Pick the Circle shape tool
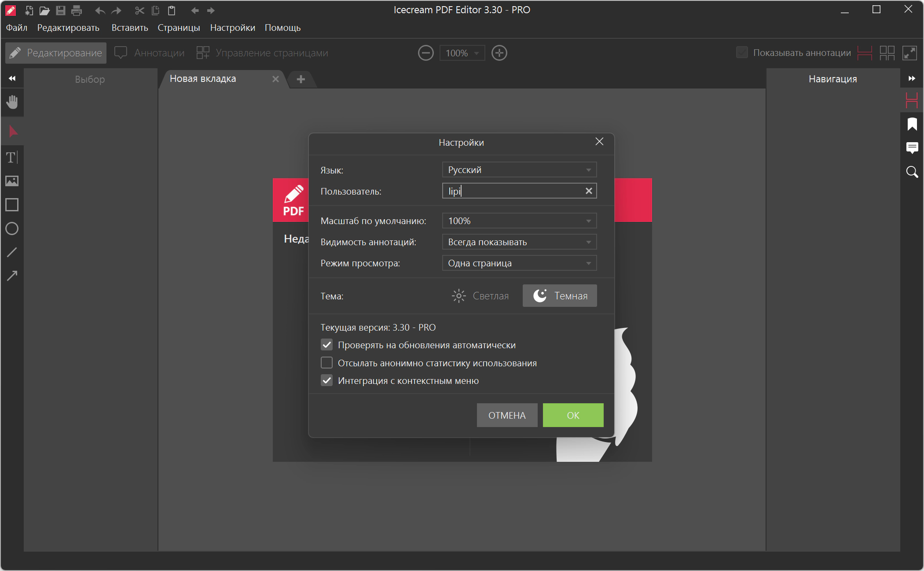Screen dimensions: 924x571 pyautogui.click(x=12, y=228)
